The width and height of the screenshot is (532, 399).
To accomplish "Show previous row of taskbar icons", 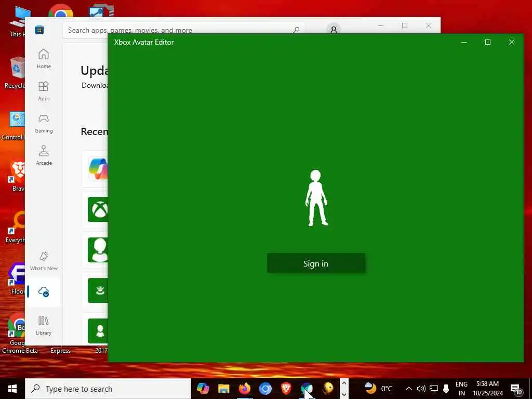I will tap(344, 383).
